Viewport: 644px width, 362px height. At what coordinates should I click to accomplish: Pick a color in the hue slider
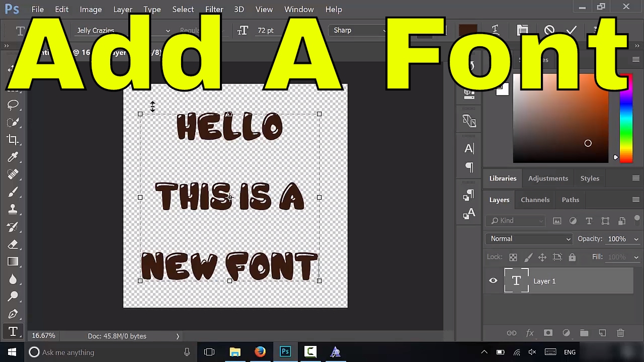pos(626,119)
